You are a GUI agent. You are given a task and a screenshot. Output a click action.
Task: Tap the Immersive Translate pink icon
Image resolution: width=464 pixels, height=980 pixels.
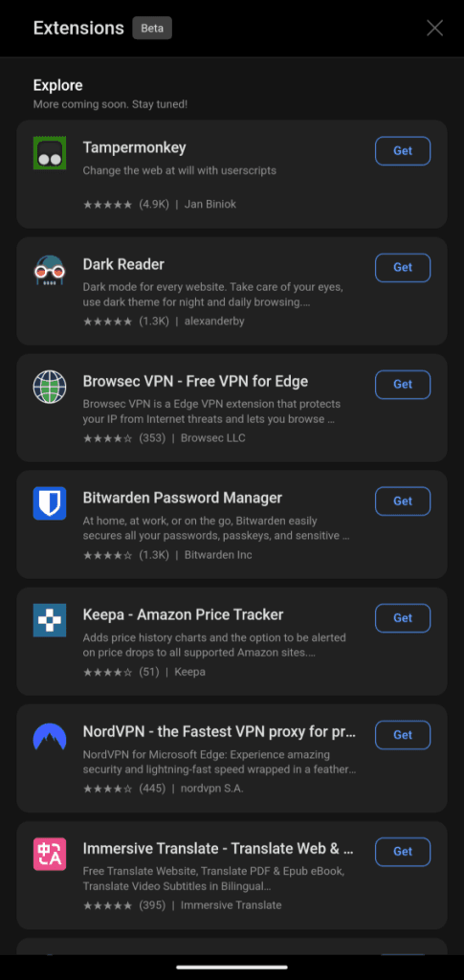point(50,855)
